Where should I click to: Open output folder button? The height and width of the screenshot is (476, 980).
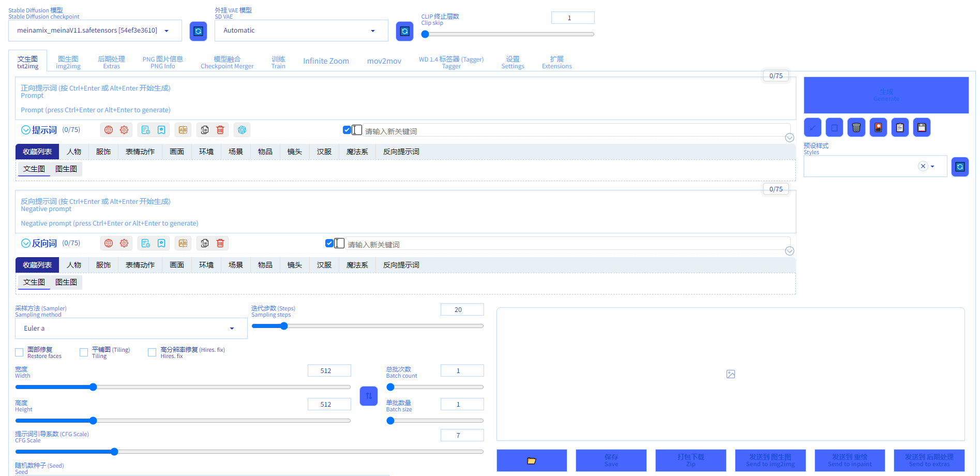(532, 460)
